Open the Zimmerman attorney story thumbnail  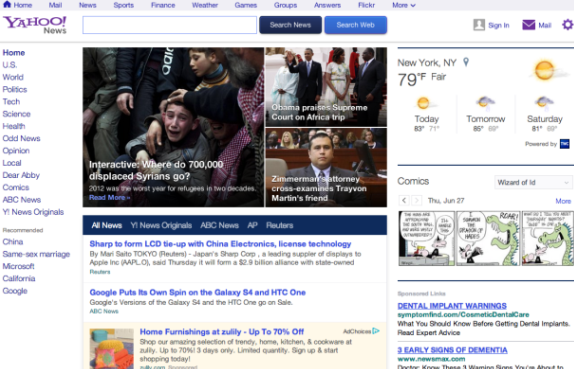[326, 167]
